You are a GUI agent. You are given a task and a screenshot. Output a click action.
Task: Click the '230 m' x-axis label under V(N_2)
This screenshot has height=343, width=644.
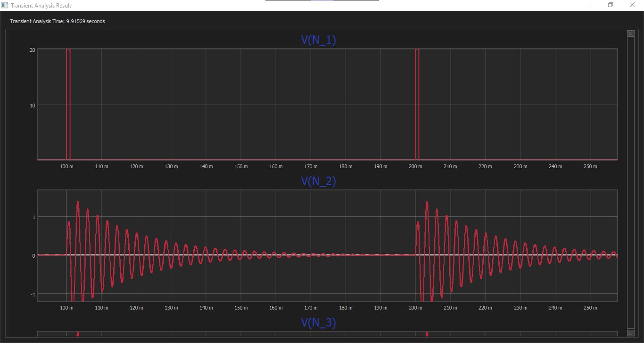(520, 308)
